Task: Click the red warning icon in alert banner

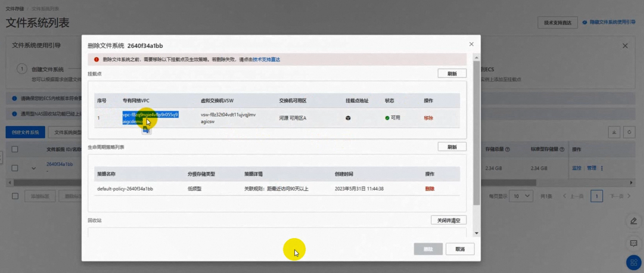Action: click(x=96, y=60)
